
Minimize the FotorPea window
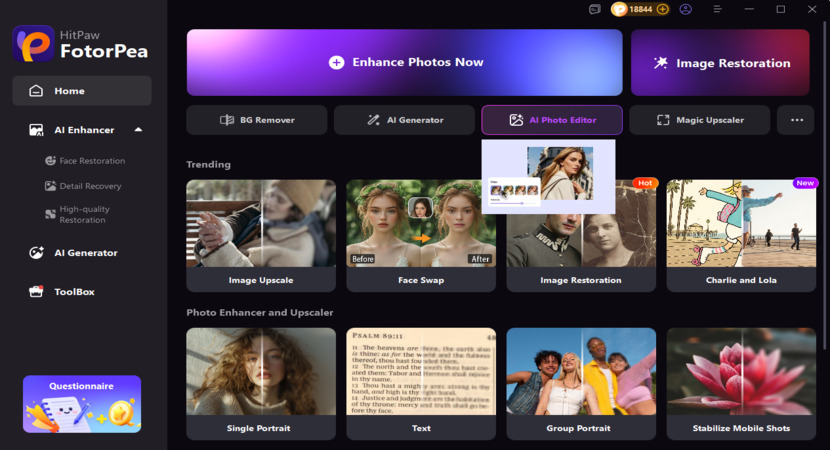[x=749, y=9]
